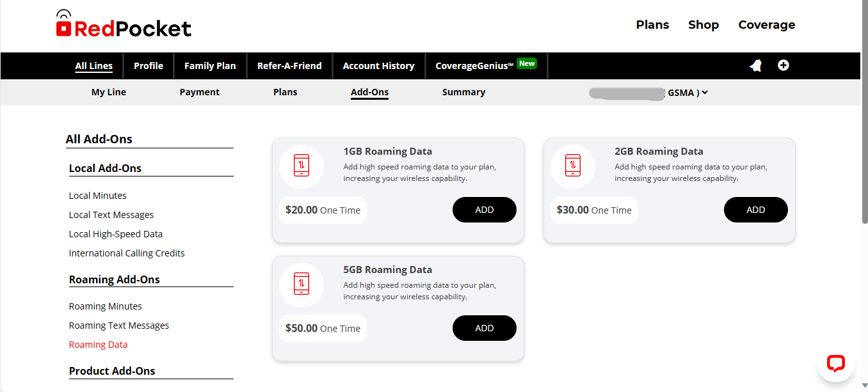Open the live chat bubble

(835, 363)
